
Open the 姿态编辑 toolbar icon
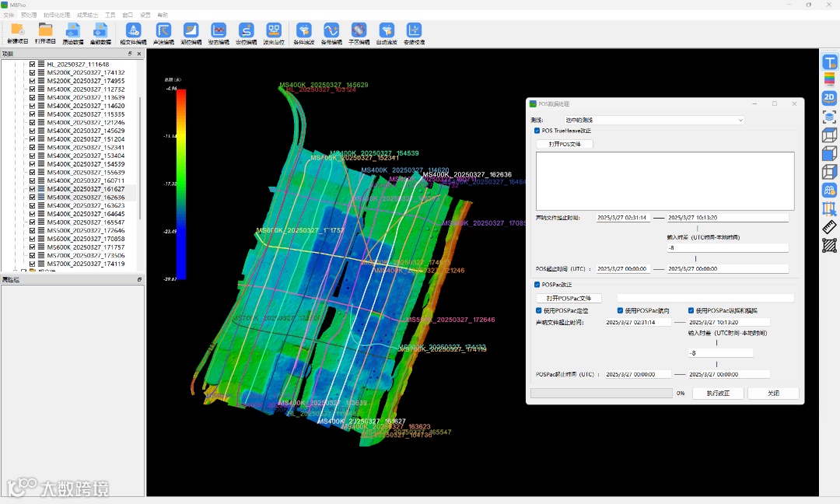pyautogui.click(x=219, y=33)
